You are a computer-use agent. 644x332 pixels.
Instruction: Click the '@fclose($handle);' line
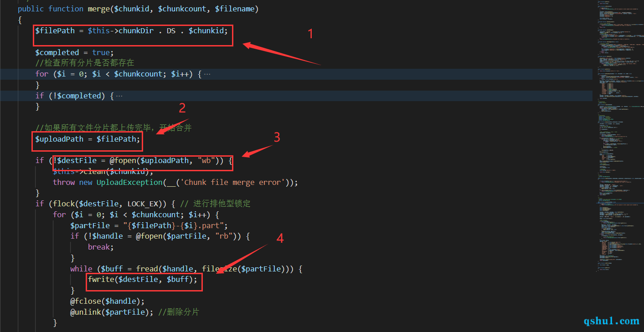108,301
